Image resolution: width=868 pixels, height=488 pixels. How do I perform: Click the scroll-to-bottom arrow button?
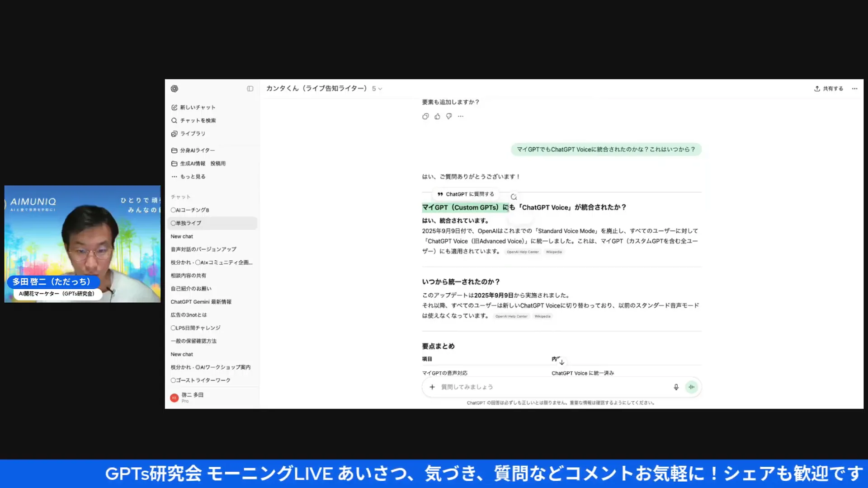pyautogui.click(x=561, y=362)
